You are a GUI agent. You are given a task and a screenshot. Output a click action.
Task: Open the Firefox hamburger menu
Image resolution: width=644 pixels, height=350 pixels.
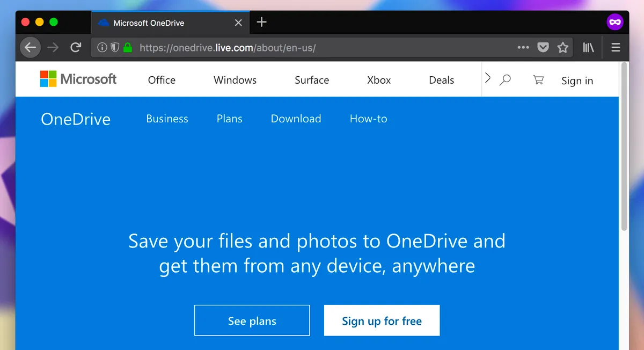point(616,48)
